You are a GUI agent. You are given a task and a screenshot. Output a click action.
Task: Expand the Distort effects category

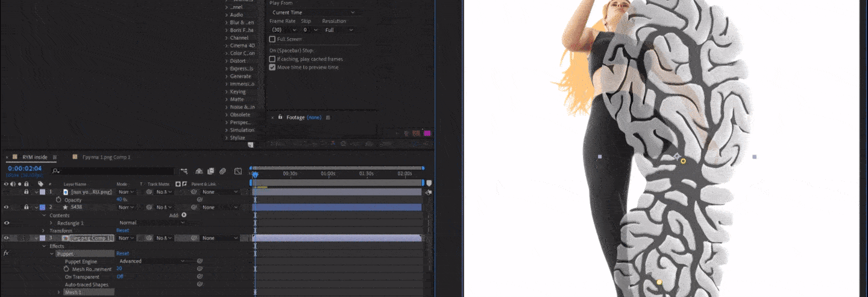227,60
